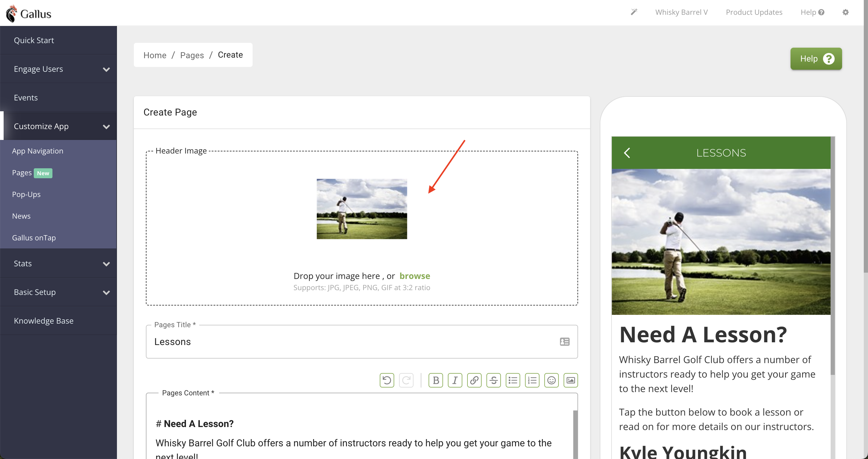This screenshot has width=868, height=459.
Task: Click the Redo editor icon
Action: (406, 380)
